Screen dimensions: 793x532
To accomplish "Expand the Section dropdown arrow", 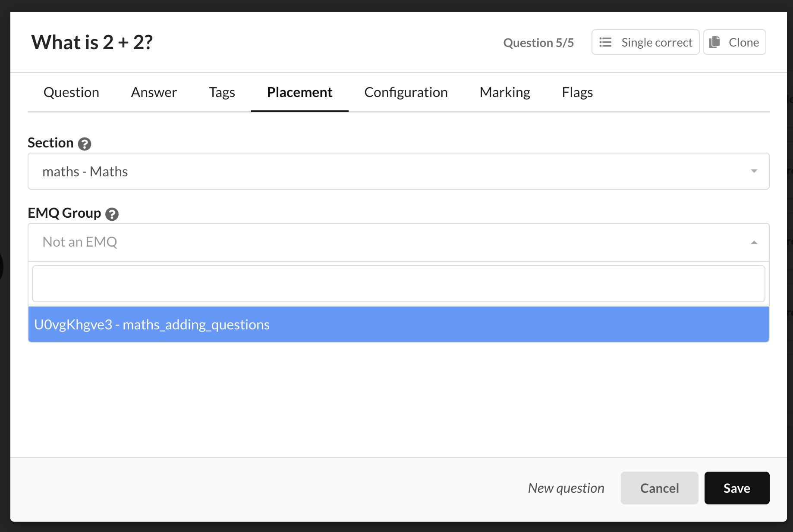I will [x=754, y=171].
